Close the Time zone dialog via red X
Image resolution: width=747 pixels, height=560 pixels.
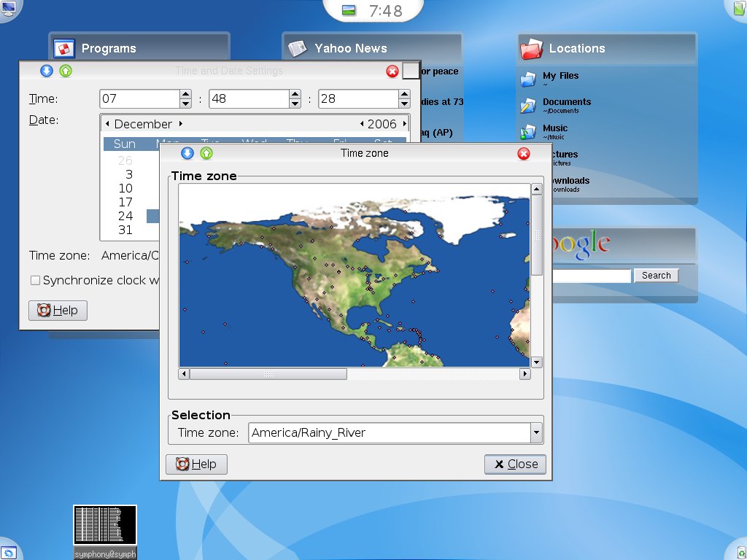tap(524, 154)
